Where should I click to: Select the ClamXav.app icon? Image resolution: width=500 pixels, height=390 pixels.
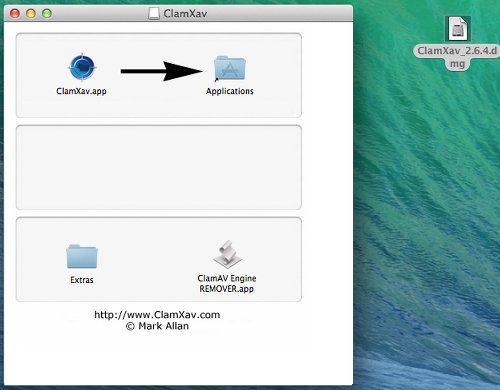82,68
